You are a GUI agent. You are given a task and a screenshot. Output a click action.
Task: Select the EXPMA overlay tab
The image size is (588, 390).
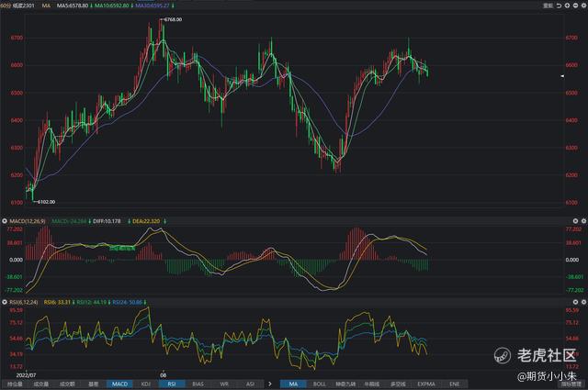coord(425,384)
